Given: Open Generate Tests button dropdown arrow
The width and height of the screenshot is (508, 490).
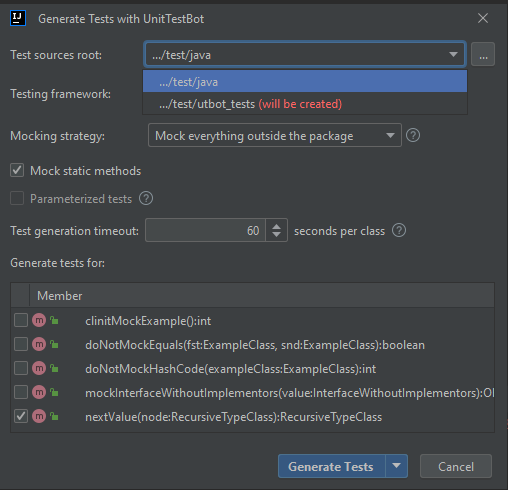Looking at the screenshot, I should [x=396, y=466].
